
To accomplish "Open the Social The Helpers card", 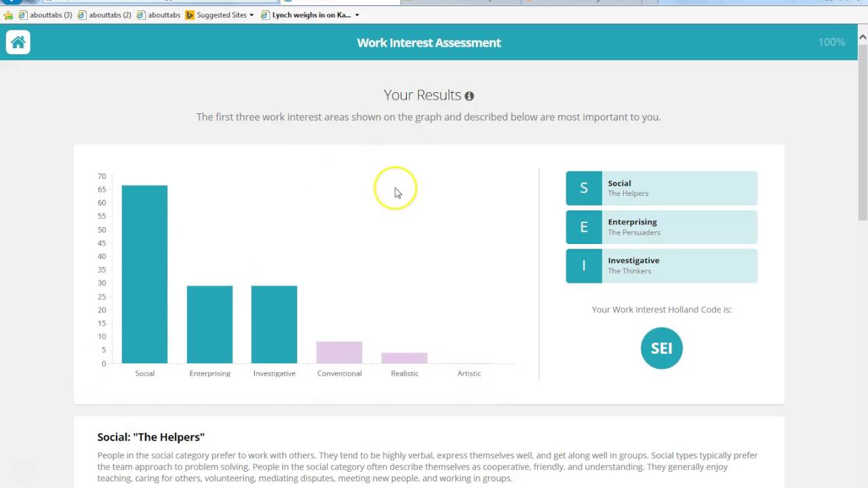I will (662, 188).
